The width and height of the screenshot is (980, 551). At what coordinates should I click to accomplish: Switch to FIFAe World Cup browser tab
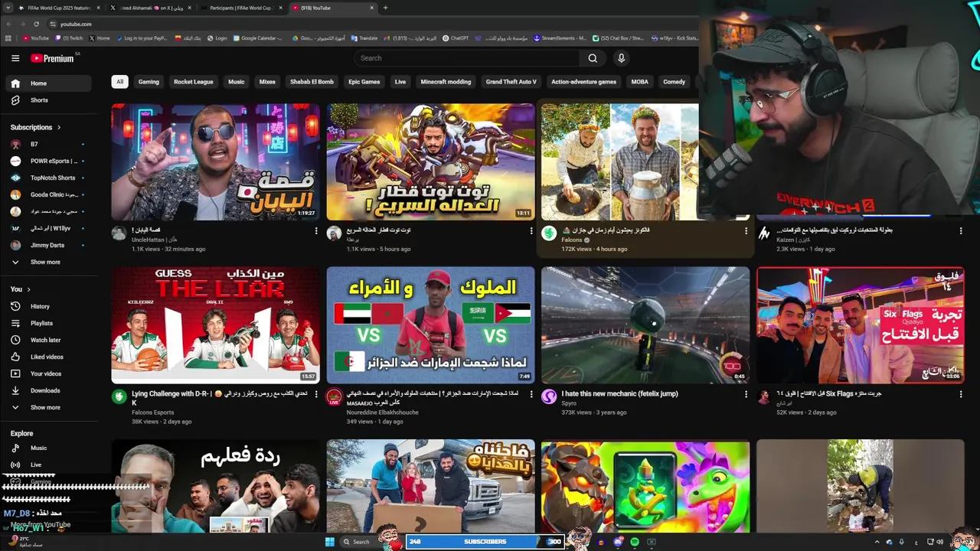point(58,8)
